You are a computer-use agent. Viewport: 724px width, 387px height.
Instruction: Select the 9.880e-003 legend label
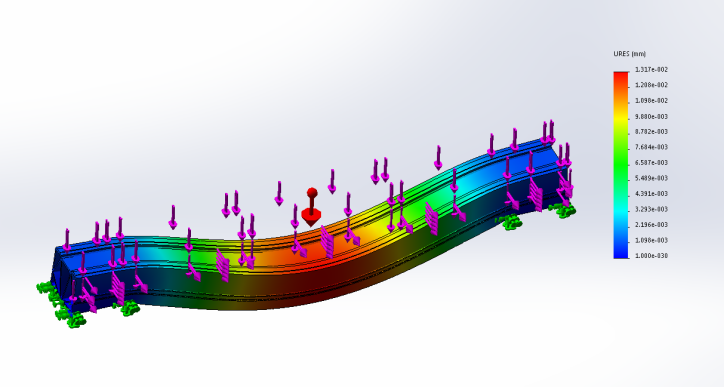coord(651,116)
